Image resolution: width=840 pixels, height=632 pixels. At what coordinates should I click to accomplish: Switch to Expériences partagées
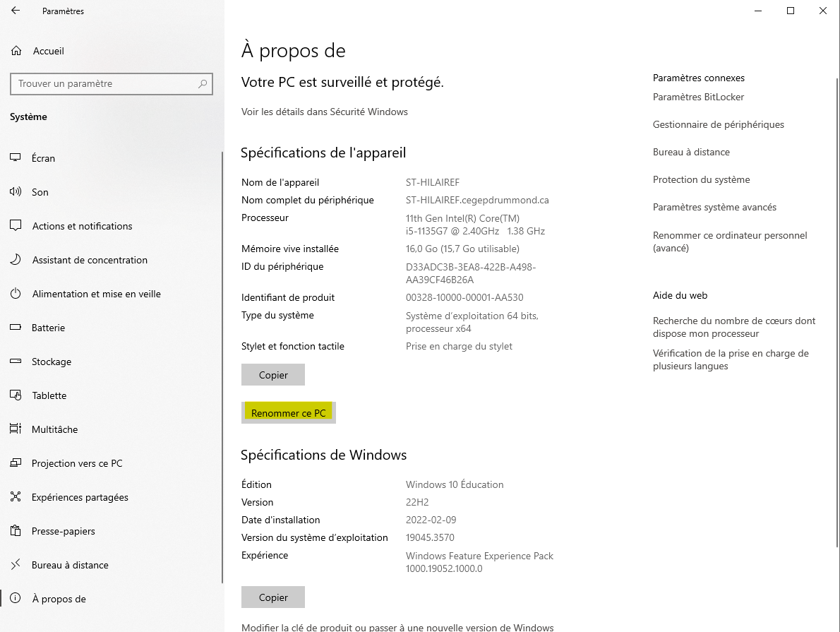coord(80,497)
